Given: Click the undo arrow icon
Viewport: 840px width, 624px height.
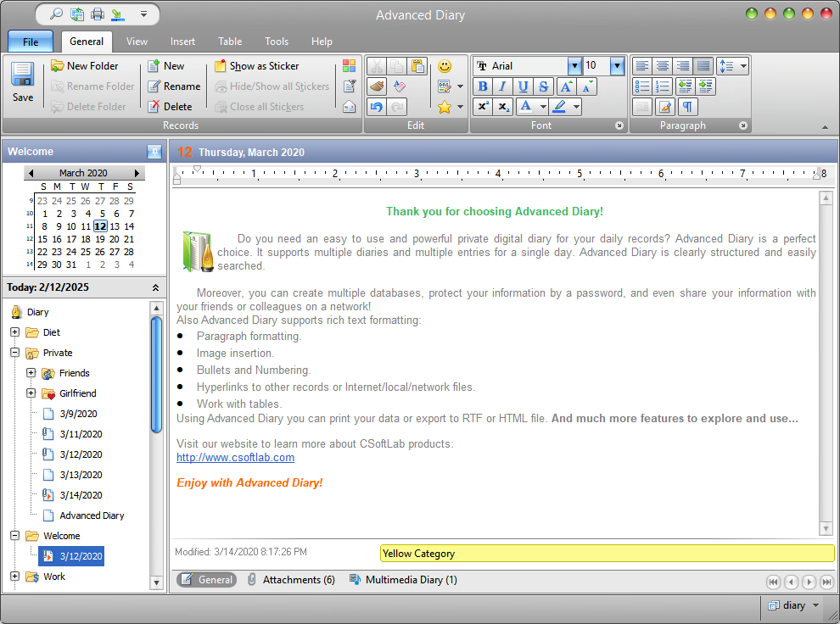Looking at the screenshot, I should (377, 107).
